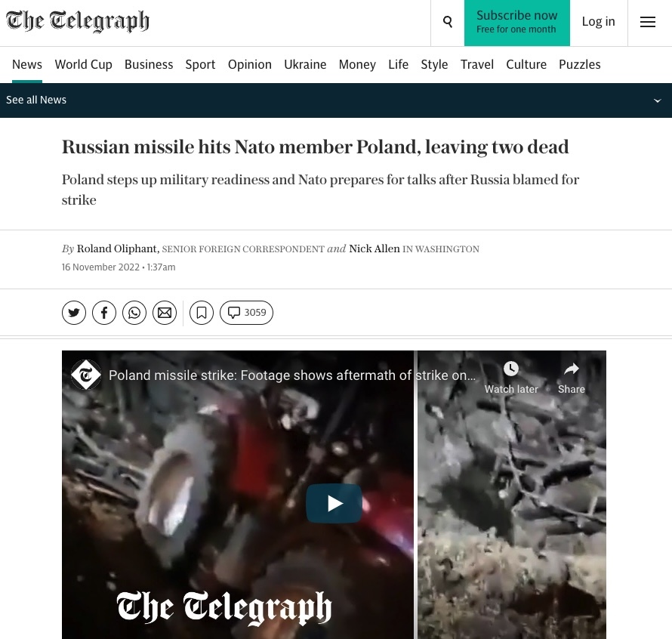
Task: Go to the Puzzles section
Action: coord(579,64)
